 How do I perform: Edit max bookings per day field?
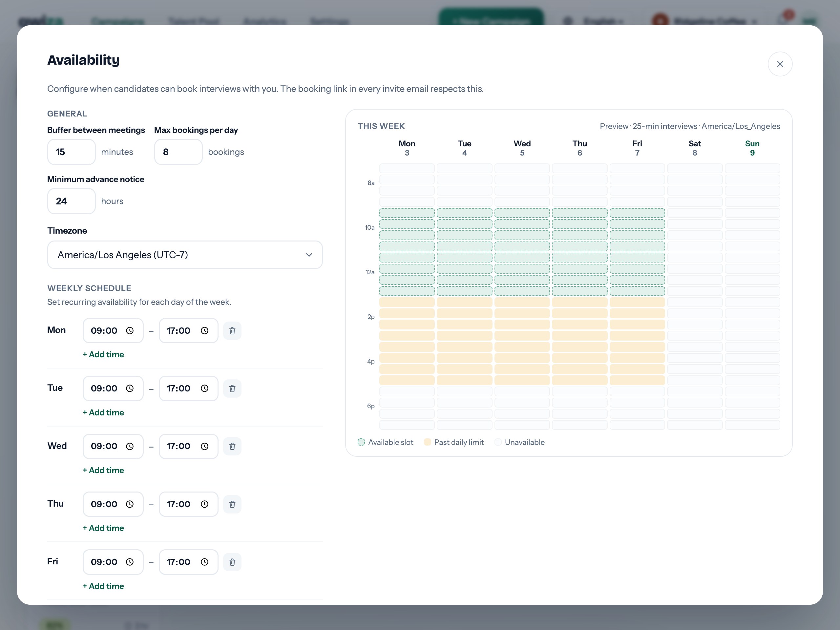click(178, 152)
